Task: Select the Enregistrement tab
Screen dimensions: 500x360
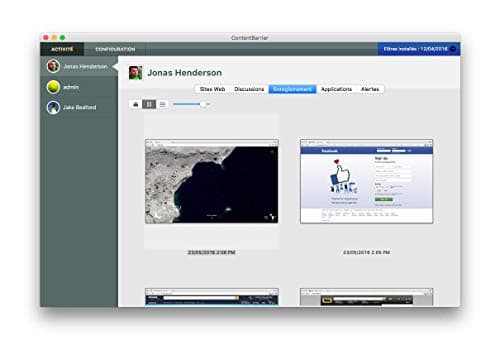Action: click(292, 89)
